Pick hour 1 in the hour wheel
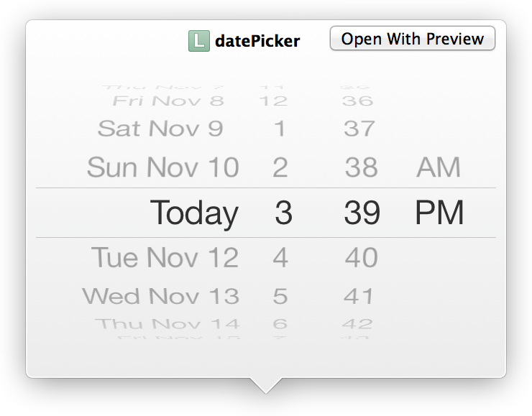This screenshot has height=416, width=532. pos(280,129)
